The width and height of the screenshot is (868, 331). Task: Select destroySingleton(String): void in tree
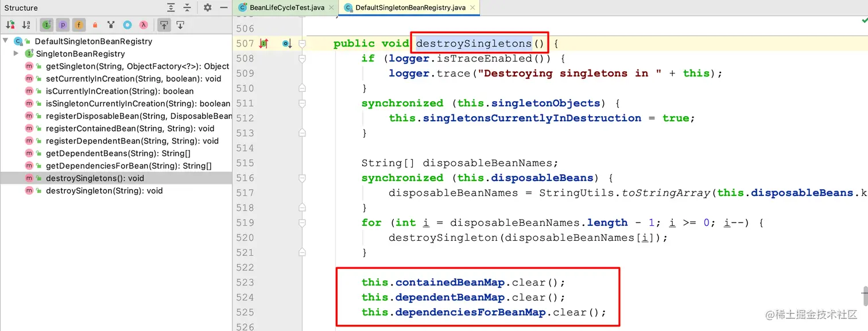[104, 191]
